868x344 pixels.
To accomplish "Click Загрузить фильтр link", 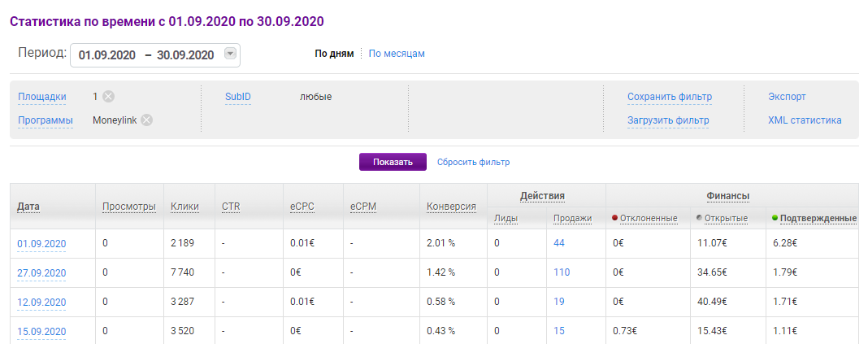I will (x=668, y=120).
